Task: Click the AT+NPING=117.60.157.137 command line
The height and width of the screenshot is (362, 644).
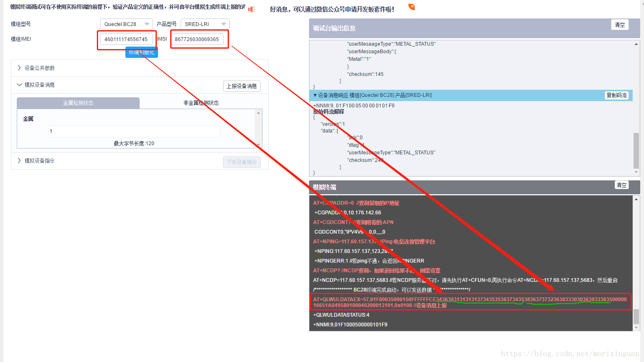Action: tap(374, 242)
